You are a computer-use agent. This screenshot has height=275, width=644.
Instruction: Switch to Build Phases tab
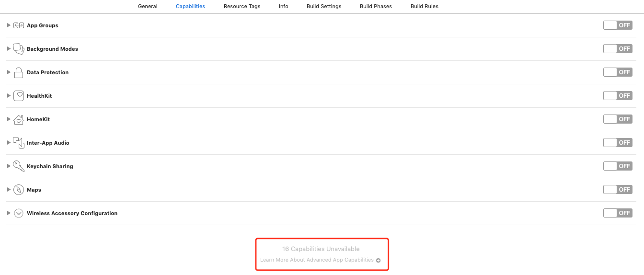[x=376, y=7]
